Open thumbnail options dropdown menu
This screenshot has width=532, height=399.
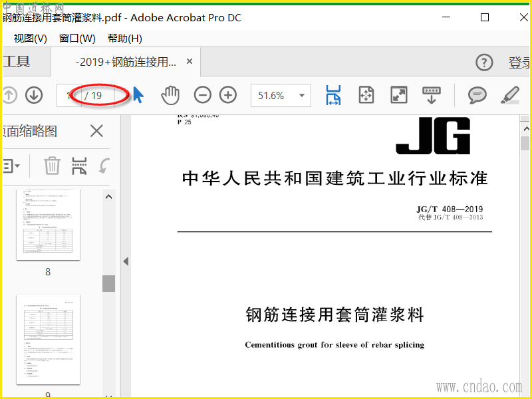(11, 166)
